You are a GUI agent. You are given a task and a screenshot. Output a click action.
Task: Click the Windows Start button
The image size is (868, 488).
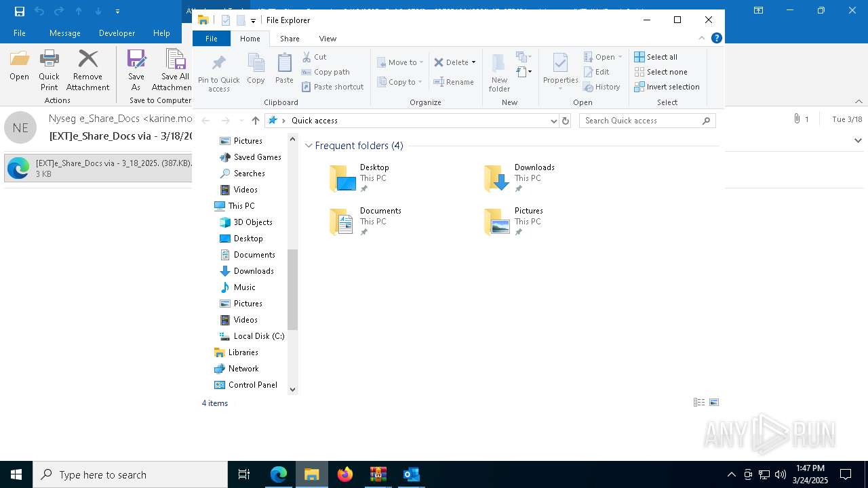pyautogui.click(x=16, y=474)
